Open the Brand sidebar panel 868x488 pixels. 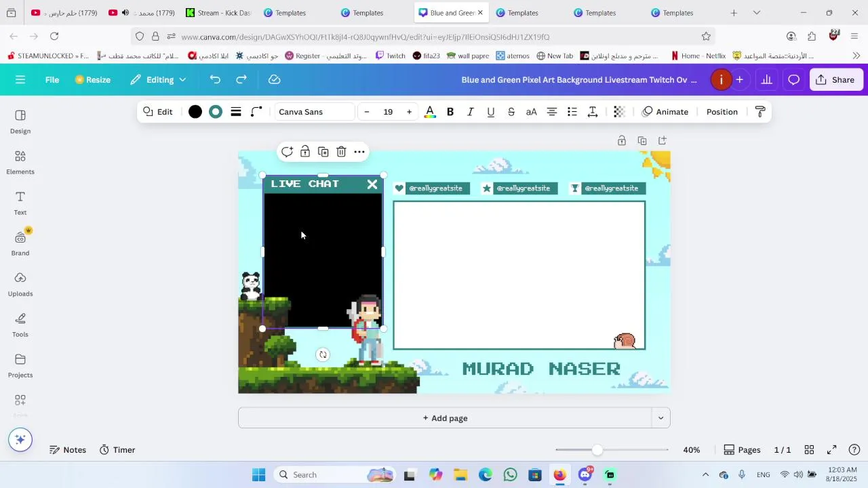(x=20, y=244)
